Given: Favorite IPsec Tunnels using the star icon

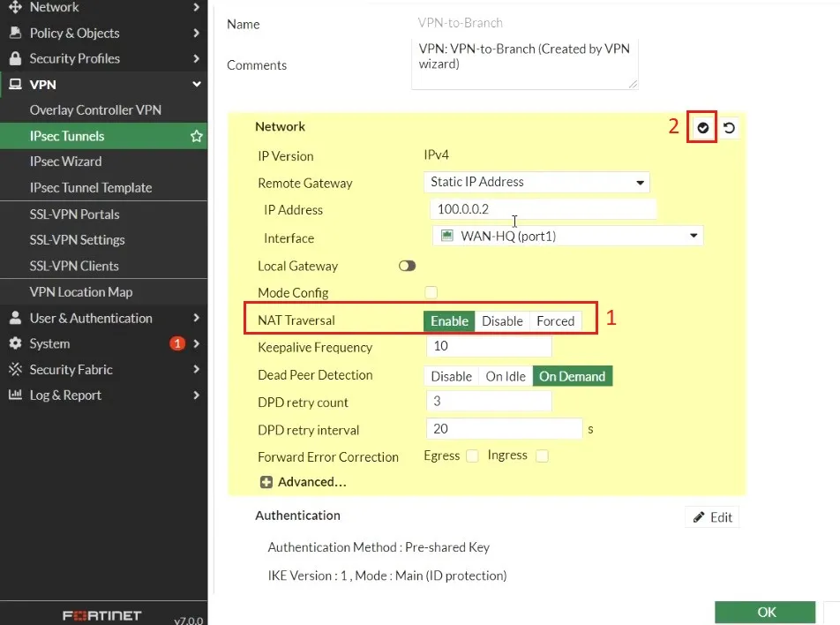Looking at the screenshot, I should coord(196,136).
